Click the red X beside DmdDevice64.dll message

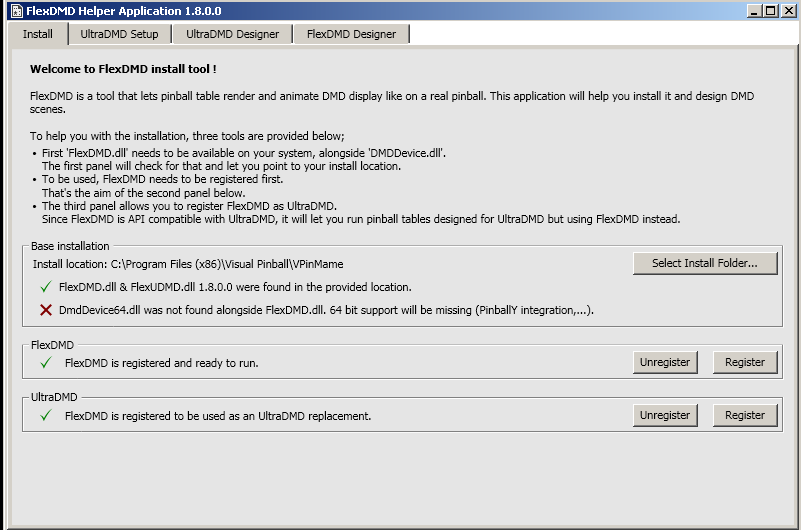[x=46, y=310]
